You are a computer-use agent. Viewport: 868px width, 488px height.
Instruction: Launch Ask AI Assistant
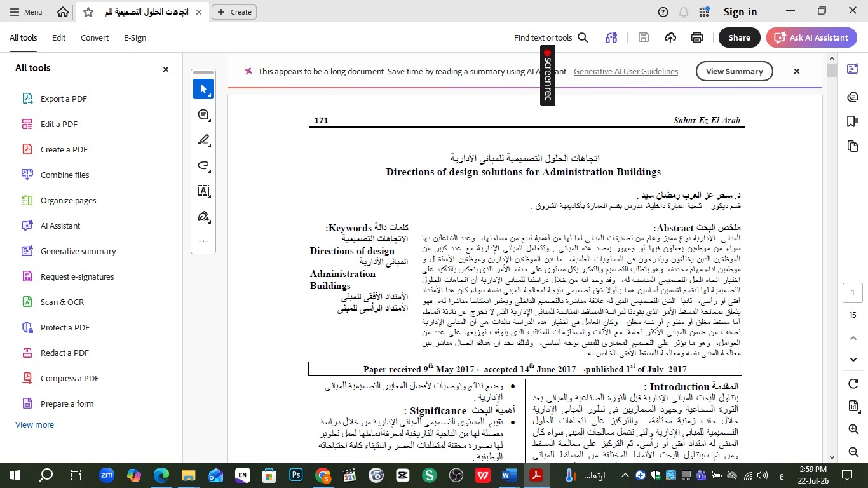(x=811, y=37)
